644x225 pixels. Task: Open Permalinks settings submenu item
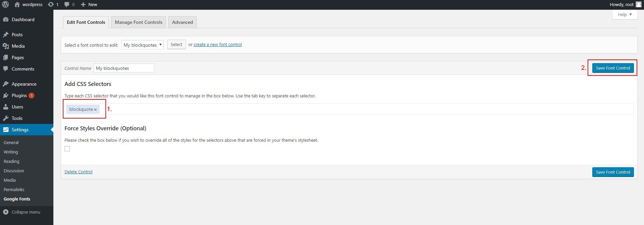[x=14, y=189]
